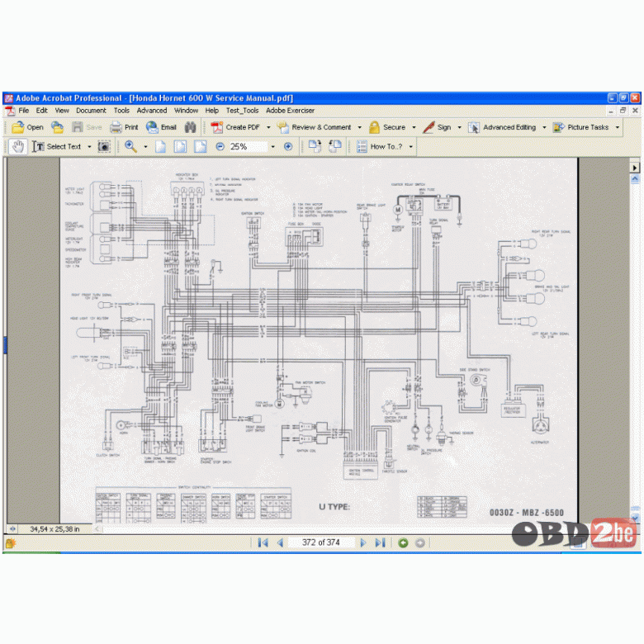Image resolution: width=644 pixels, height=644 pixels.
Task: Open the Advanced menu
Action: pyautogui.click(x=152, y=111)
